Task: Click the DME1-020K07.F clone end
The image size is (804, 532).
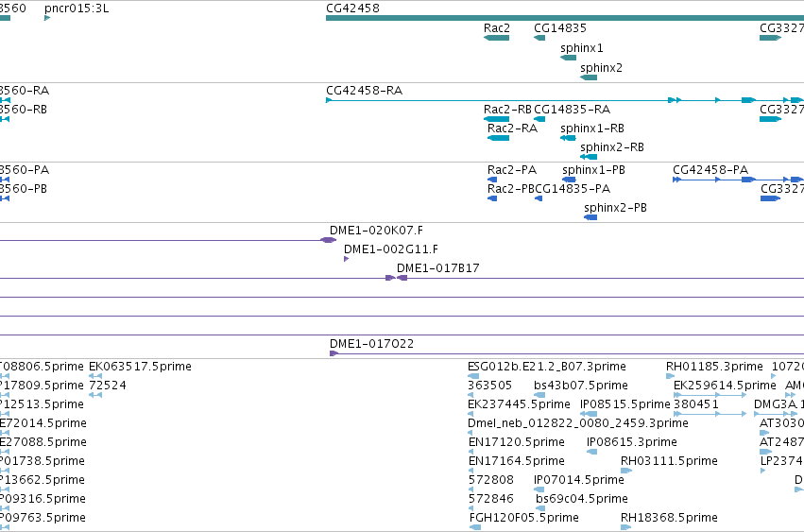Action: (328, 240)
